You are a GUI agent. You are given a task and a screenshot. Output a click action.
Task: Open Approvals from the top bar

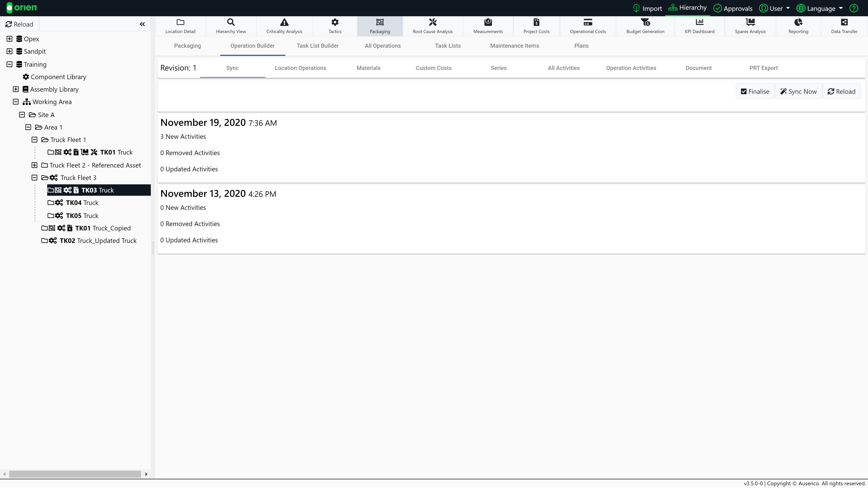733,8
